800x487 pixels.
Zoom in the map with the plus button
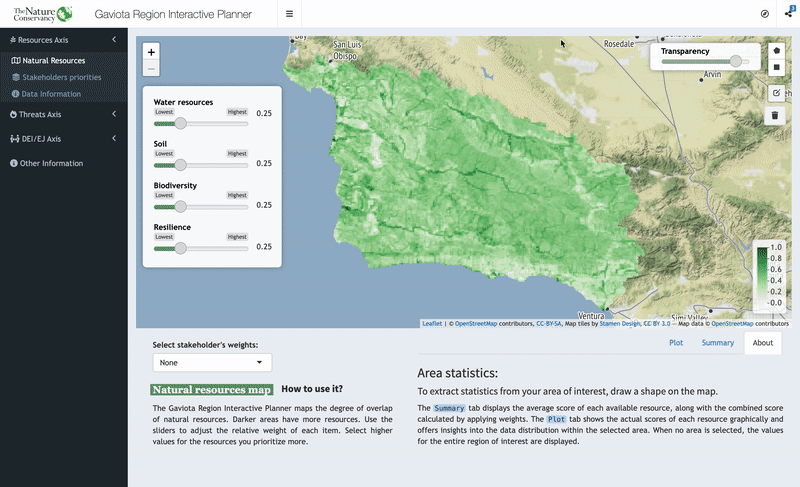point(151,51)
